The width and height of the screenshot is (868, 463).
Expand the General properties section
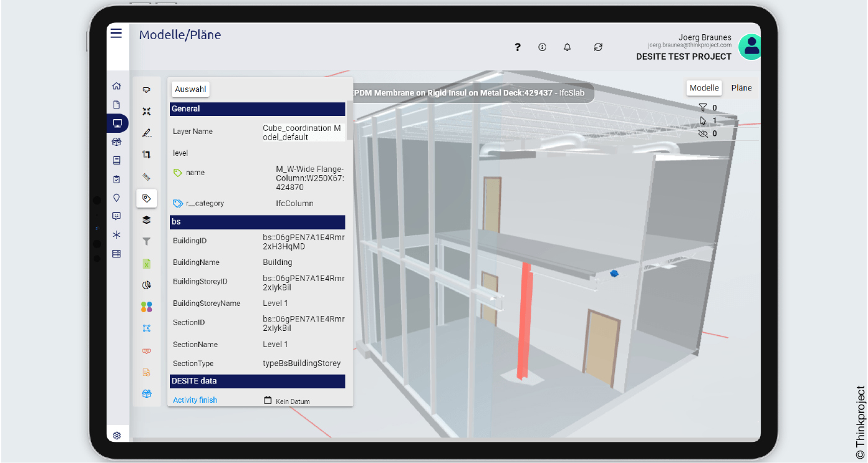point(258,109)
